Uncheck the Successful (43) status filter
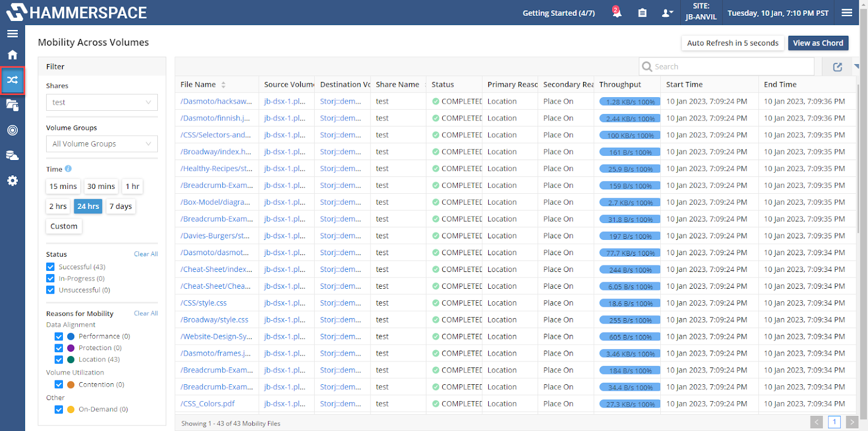The image size is (868, 431). (50, 267)
